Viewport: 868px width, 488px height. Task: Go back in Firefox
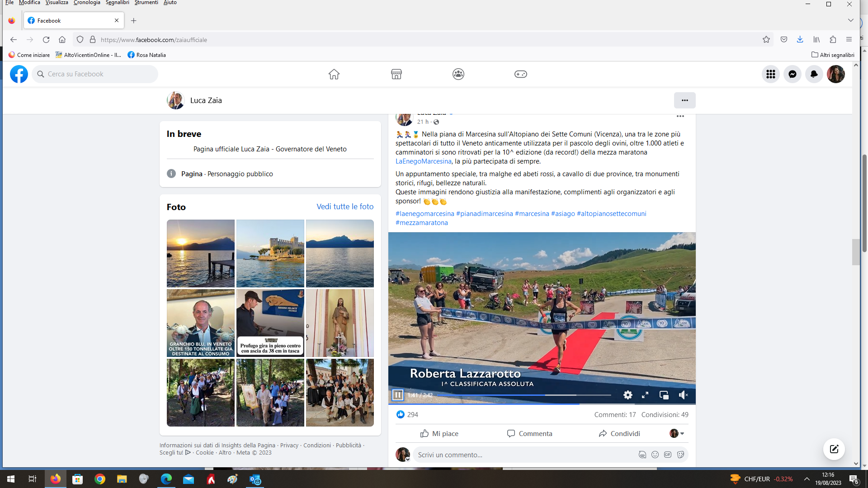click(14, 40)
